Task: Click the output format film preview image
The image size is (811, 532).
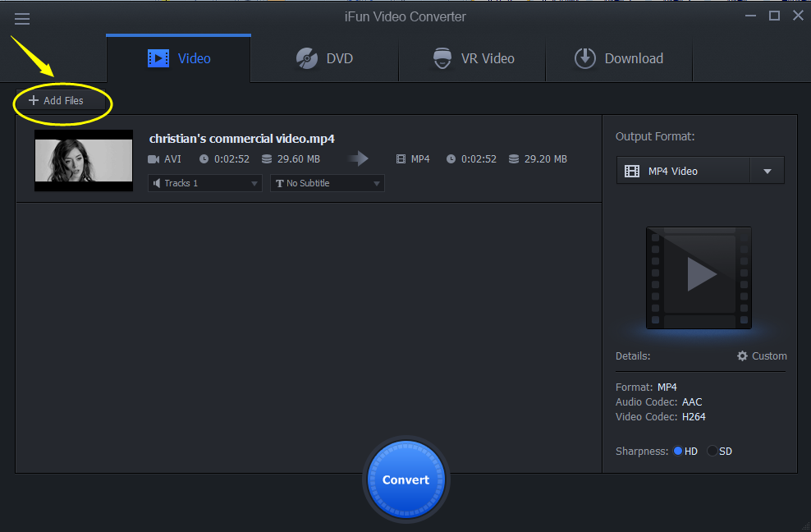Action: (699, 277)
